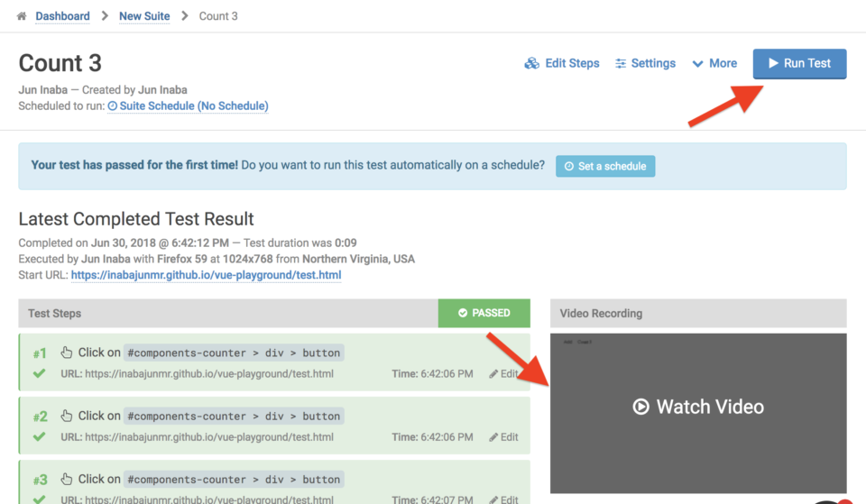This screenshot has height=504, width=866.
Task: Go to New Suite breadcrumb
Action: (144, 16)
